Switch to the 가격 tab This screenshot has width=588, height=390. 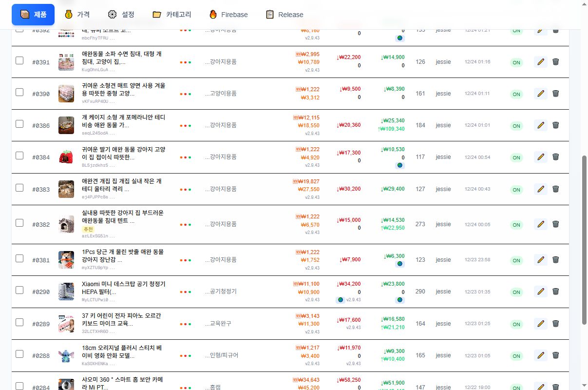[77, 14]
